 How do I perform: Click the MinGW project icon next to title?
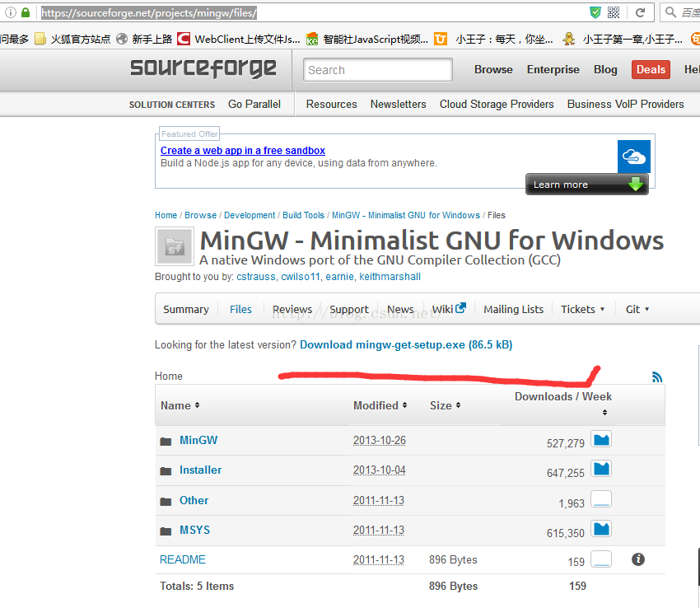click(x=175, y=246)
